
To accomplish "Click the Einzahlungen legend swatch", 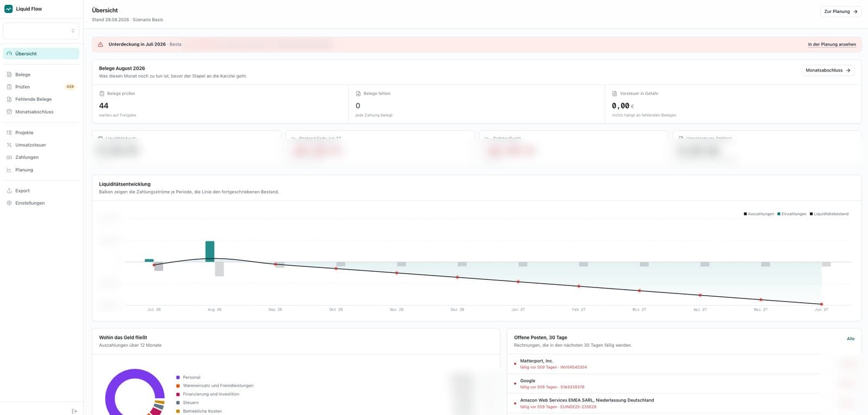I will point(779,214).
